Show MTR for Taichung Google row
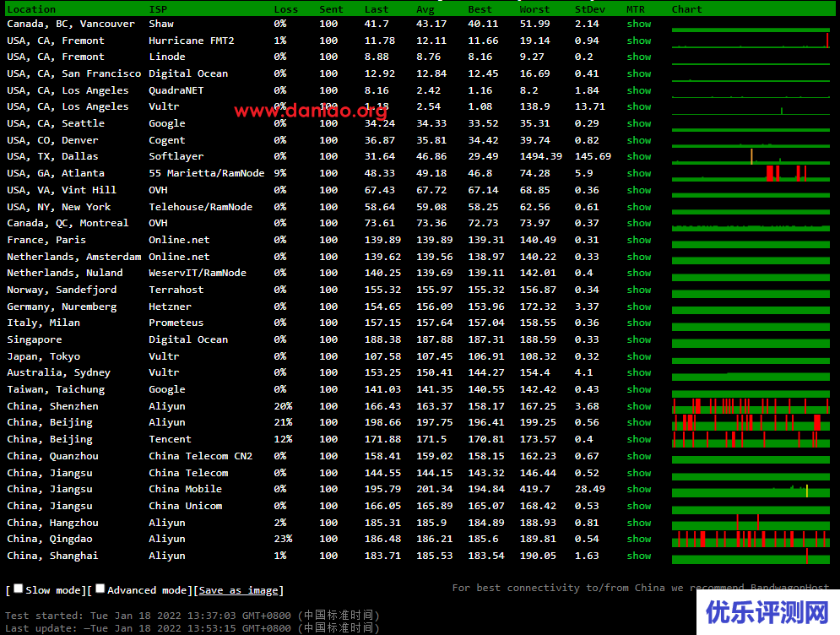 (x=639, y=389)
